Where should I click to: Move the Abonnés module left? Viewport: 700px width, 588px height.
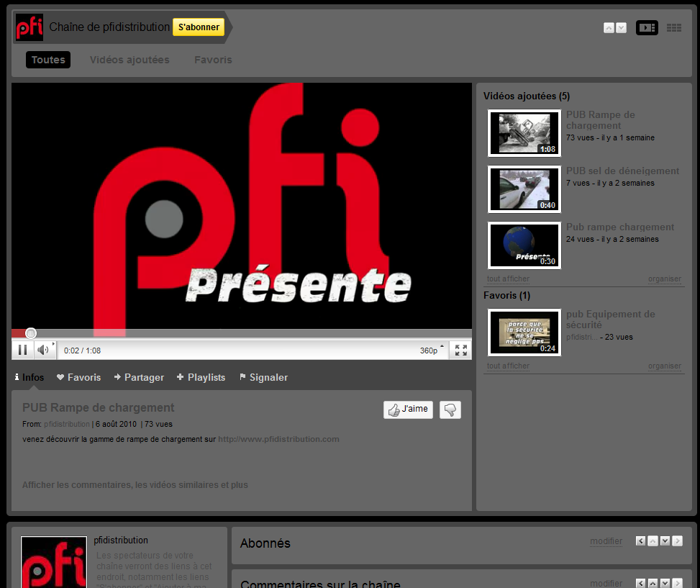(x=640, y=541)
